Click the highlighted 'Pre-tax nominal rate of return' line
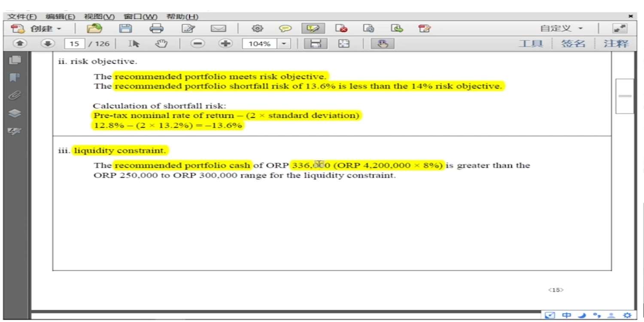Viewport: 644px width, 322px height. tap(226, 116)
